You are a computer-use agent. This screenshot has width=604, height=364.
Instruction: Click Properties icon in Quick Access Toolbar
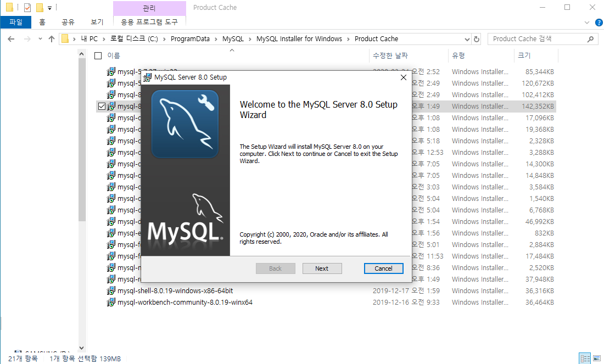click(27, 7)
